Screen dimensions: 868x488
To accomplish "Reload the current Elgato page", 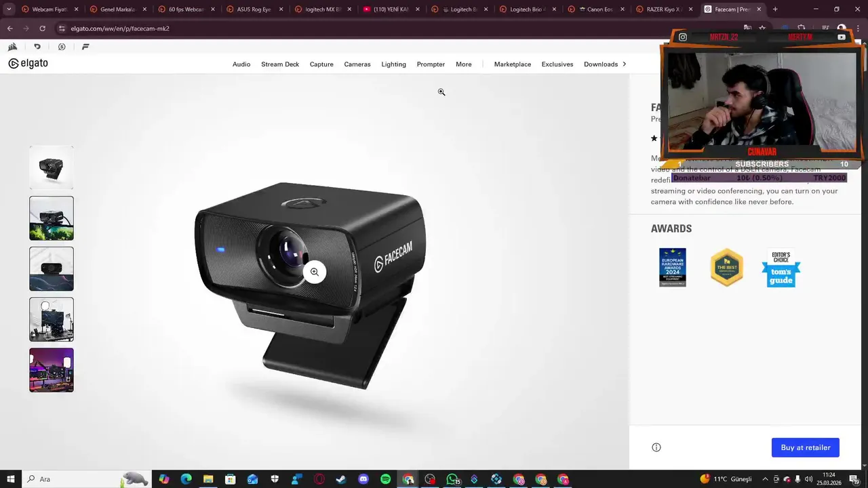I will pos(42,28).
